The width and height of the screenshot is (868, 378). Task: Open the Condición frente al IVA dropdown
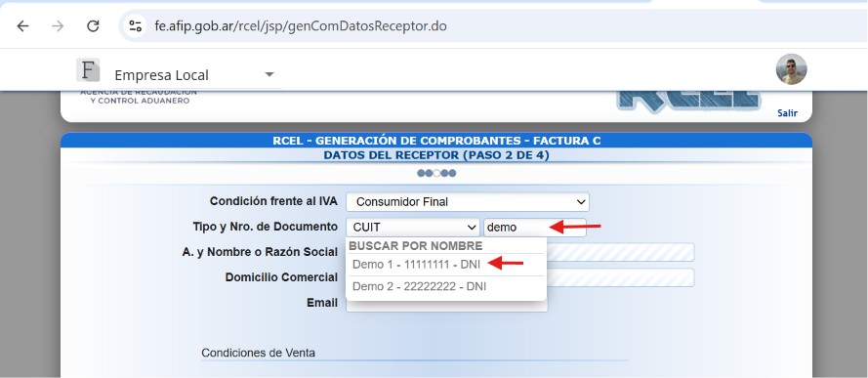pos(468,202)
